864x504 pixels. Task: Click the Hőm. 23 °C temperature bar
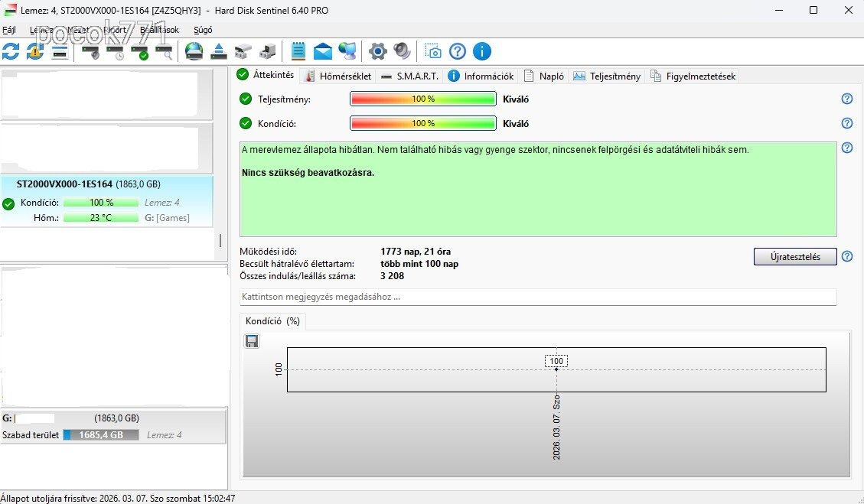coord(101,218)
